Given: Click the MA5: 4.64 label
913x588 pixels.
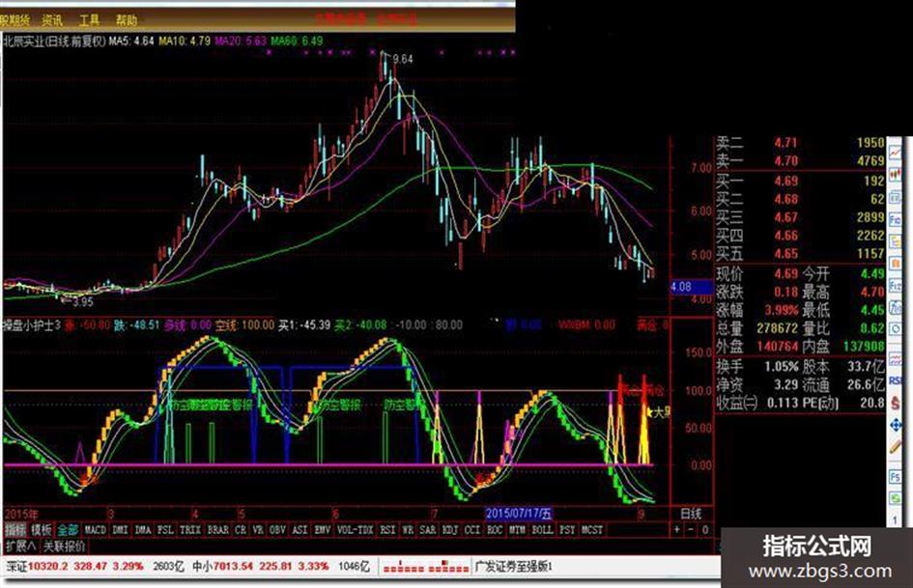Looking at the screenshot, I should click(x=131, y=41).
